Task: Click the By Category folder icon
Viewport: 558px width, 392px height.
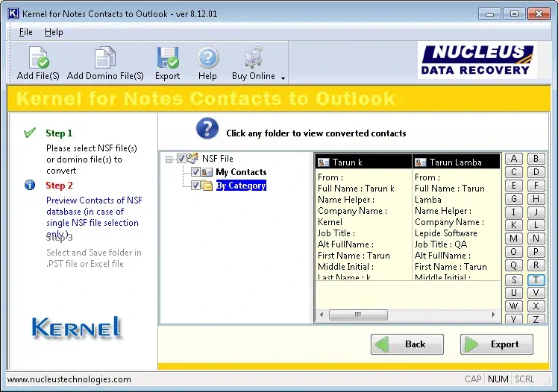Action: tap(207, 186)
